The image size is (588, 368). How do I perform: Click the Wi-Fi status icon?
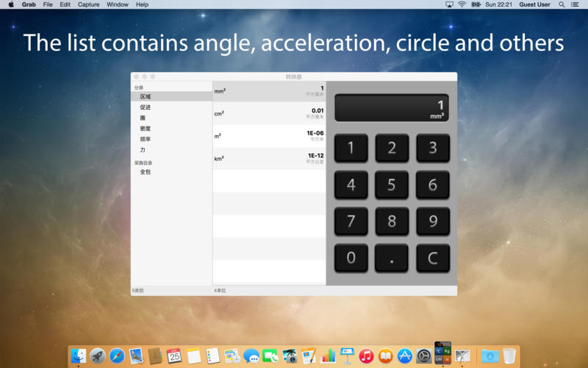462,4
